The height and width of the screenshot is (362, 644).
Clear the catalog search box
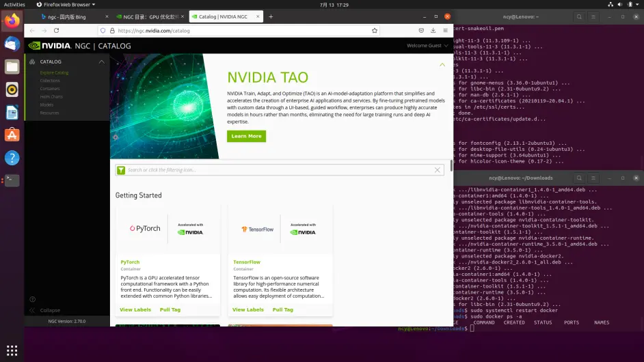pos(438,170)
